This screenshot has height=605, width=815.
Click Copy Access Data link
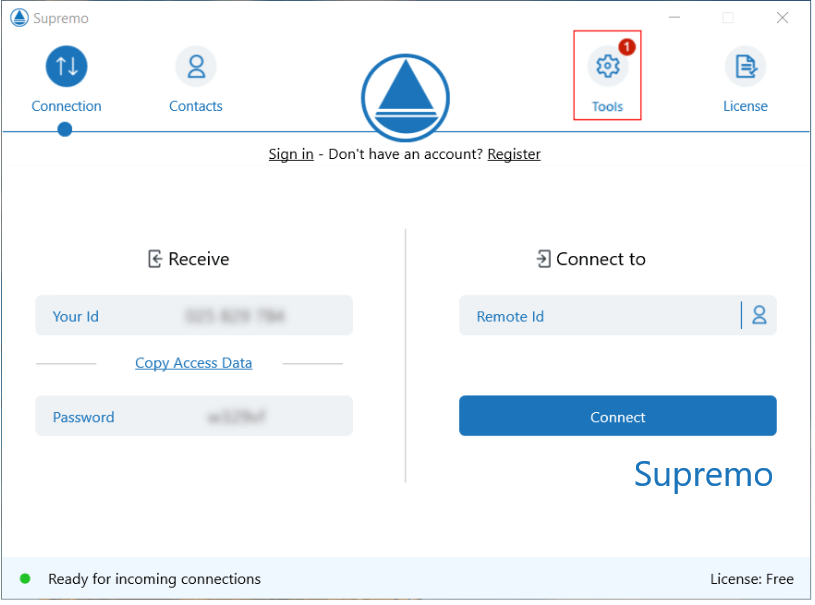pos(193,363)
